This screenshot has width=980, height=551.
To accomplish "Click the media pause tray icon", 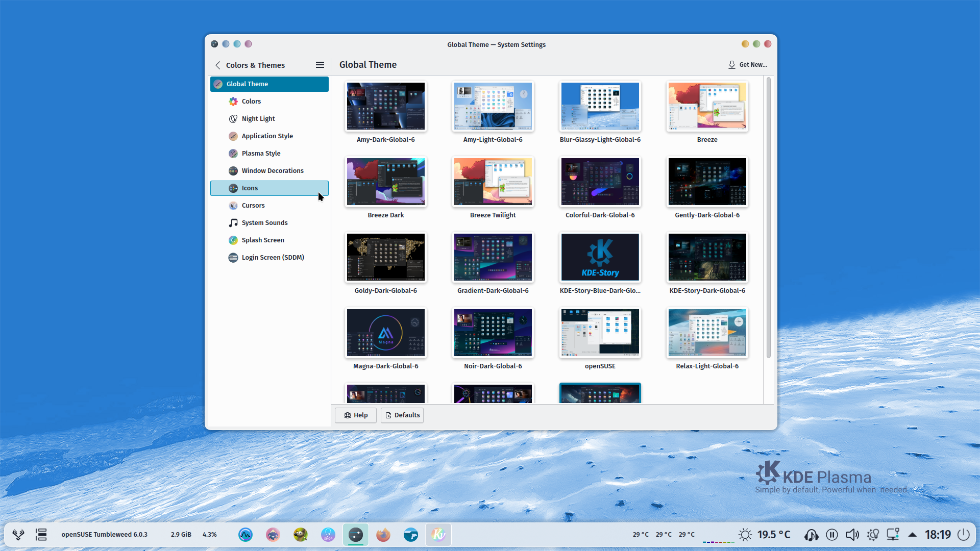I will pos(832,535).
